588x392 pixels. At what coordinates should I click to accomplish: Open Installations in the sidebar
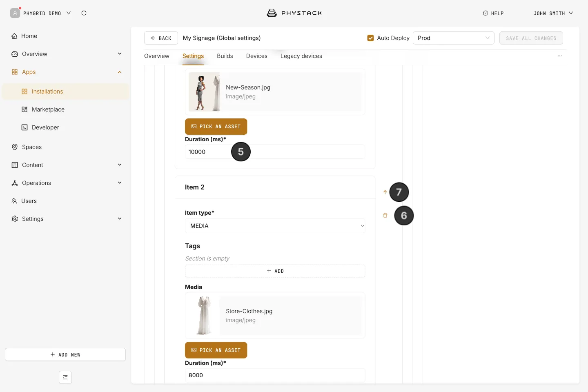65,91
